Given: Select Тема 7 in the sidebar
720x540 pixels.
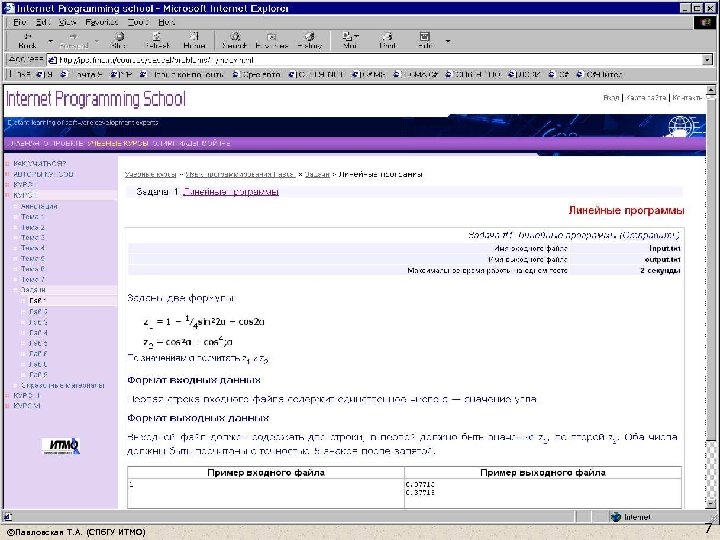Looking at the screenshot, I should pos(33,280).
